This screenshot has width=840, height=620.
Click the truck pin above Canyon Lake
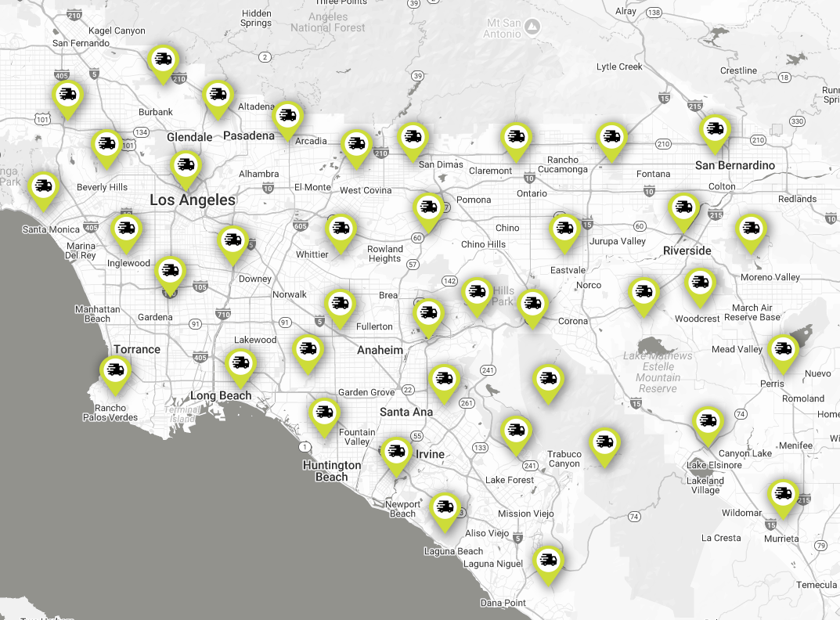[x=707, y=420]
